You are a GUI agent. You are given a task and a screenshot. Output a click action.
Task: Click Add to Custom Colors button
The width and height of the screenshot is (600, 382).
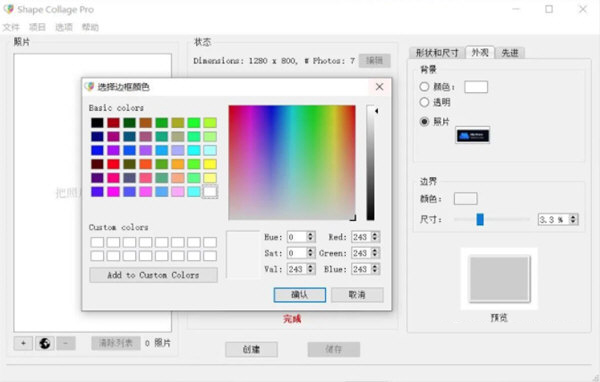point(153,275)
